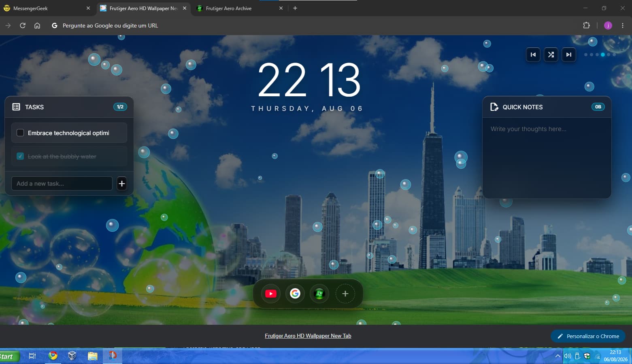Click the 'Embrace technological optimi' task text

pos(68,133)
